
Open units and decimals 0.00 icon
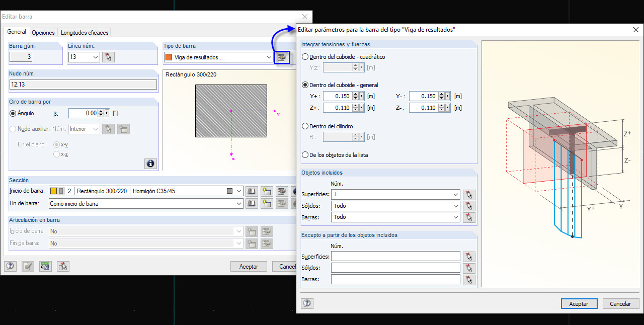pyautogui.click(x=45, y=267)
